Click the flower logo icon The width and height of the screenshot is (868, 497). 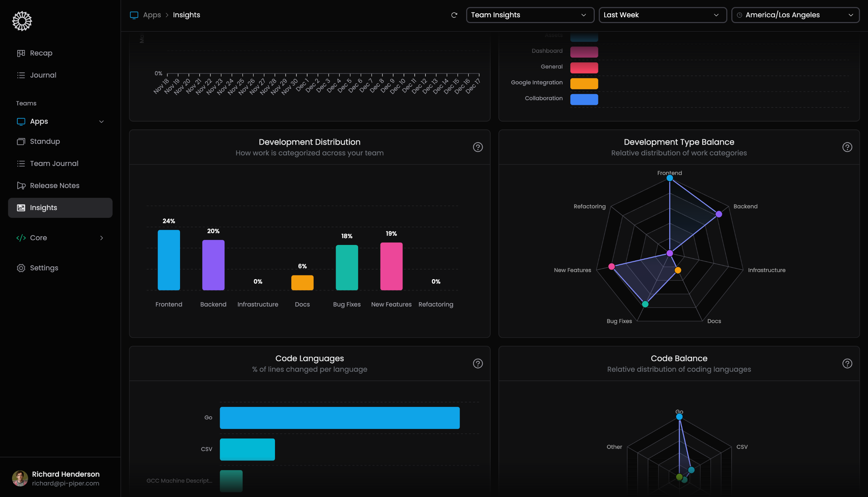pos(22,21)
